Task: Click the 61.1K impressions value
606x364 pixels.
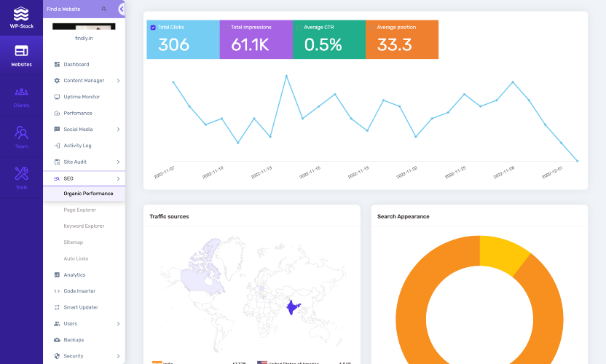Action: pos(250,45)
